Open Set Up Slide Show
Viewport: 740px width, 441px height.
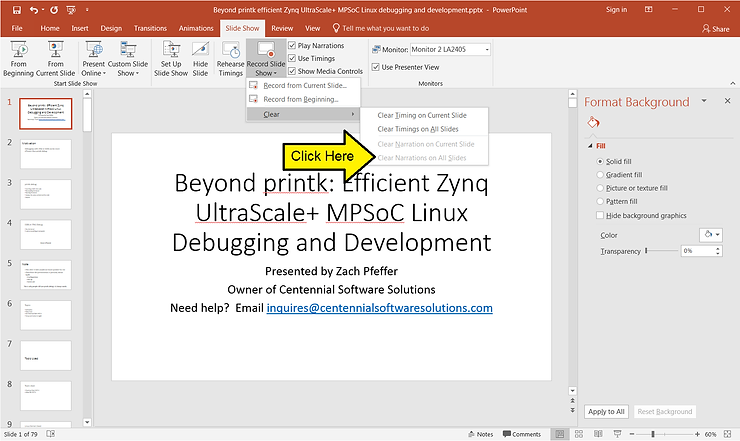click(171, 59)
